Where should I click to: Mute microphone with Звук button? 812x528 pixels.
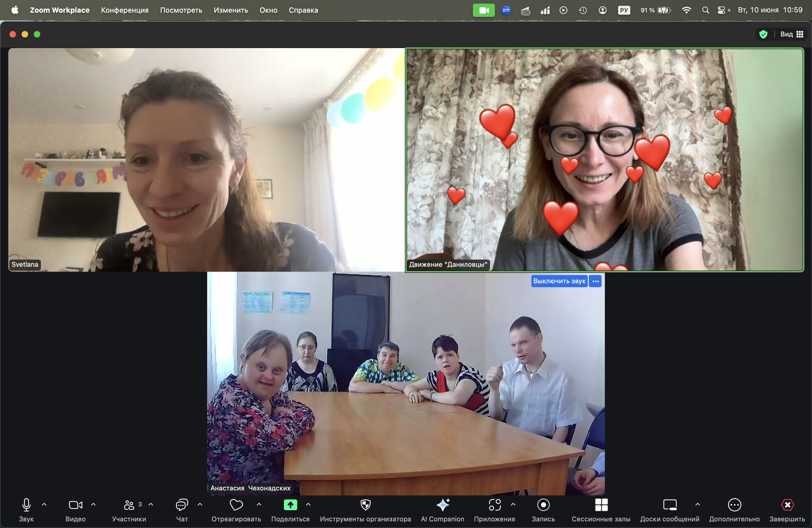click(x=26, y=505)
